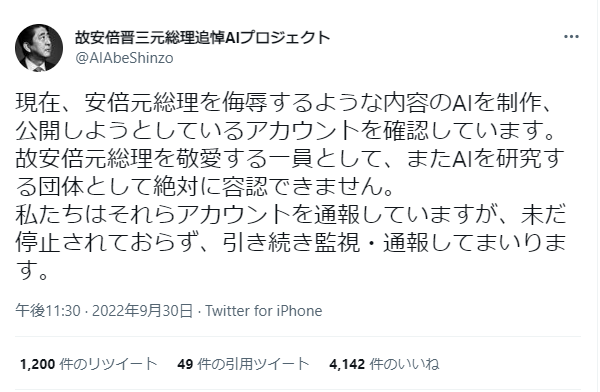Open the account's circular profile avatar

[39, 48]
